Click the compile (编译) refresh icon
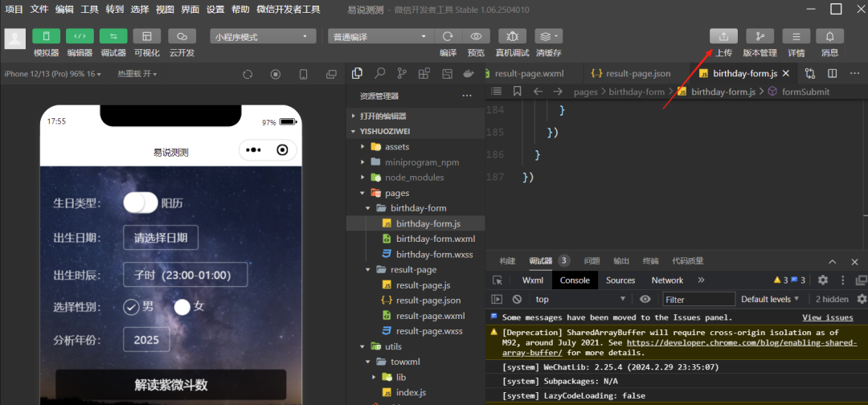The height and width of the screenshot is (405, 868). pyautogui.click(x=448, y=36)
